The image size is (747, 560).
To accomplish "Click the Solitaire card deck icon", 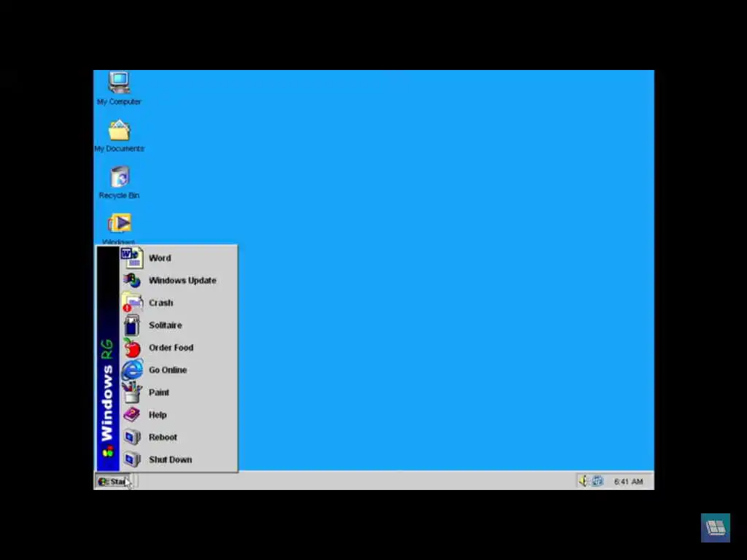I will click(x=132, y=325).
